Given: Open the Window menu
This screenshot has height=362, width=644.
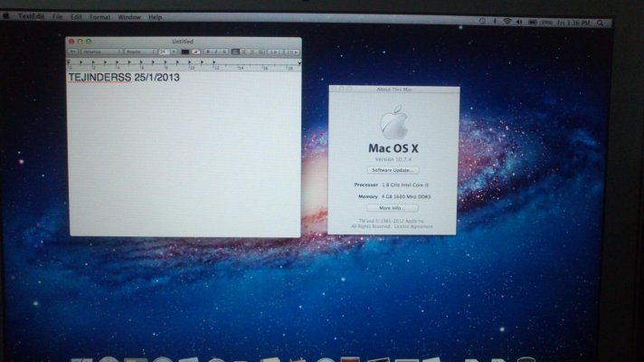Looking at the screenshot, I should [129, 17].
